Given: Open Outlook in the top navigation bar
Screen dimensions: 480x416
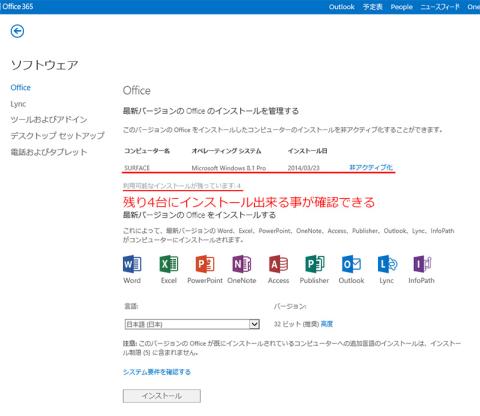Looking at the screenshot, I should tap(342, 7).
